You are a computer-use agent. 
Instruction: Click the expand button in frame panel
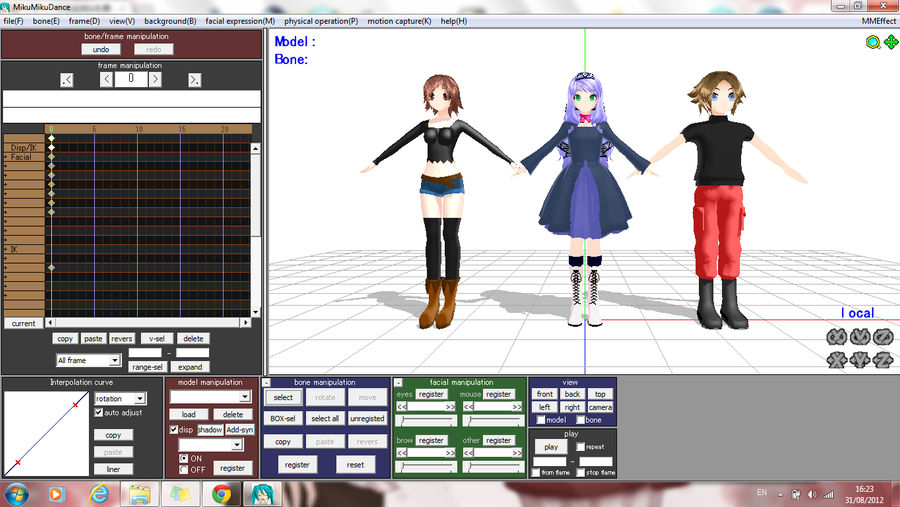pyautogui.click(x=190, y=367)
